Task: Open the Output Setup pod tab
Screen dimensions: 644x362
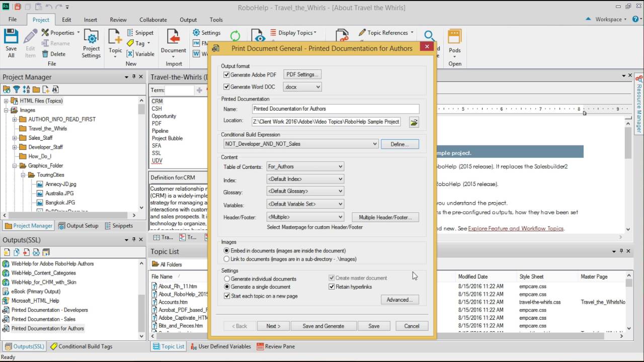Action: point(78,226)
